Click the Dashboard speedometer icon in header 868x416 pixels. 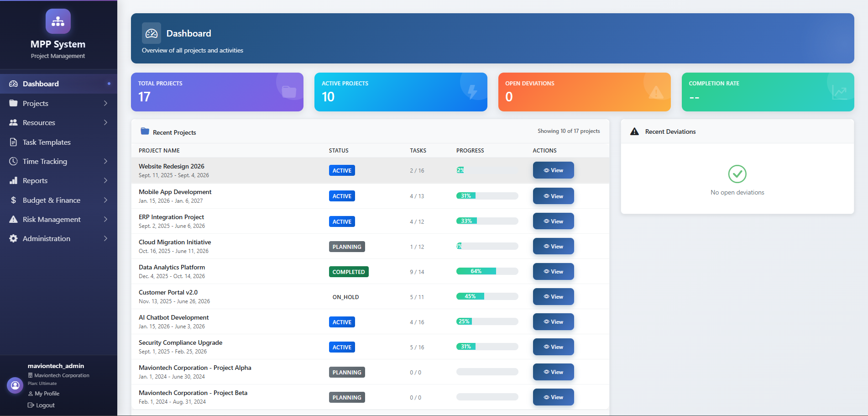point(152,33)
